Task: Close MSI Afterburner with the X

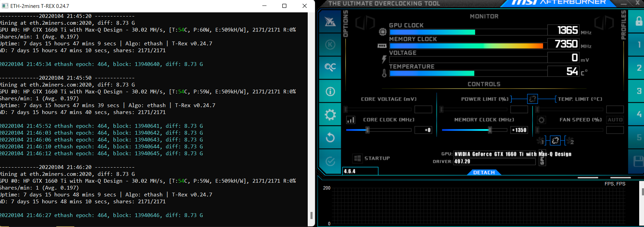Action: point(637,3)
